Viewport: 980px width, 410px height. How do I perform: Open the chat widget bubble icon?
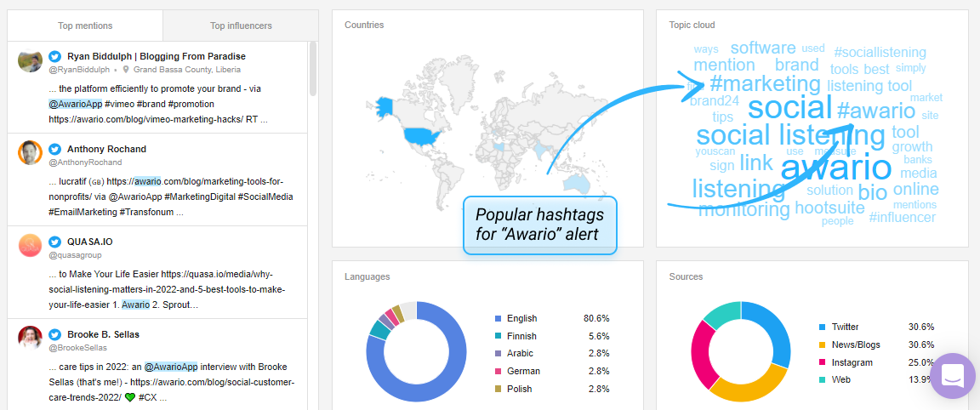click(953, 376)
